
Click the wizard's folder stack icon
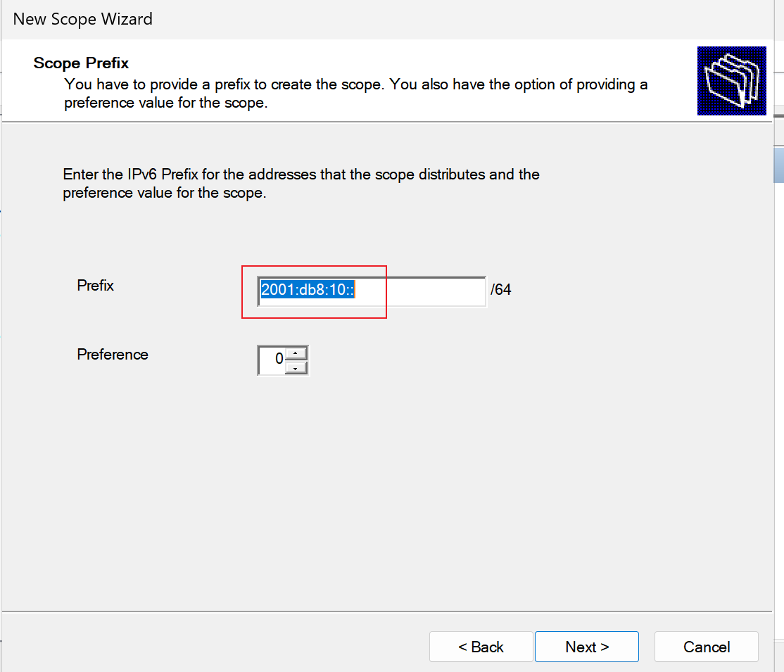[731, 81]
